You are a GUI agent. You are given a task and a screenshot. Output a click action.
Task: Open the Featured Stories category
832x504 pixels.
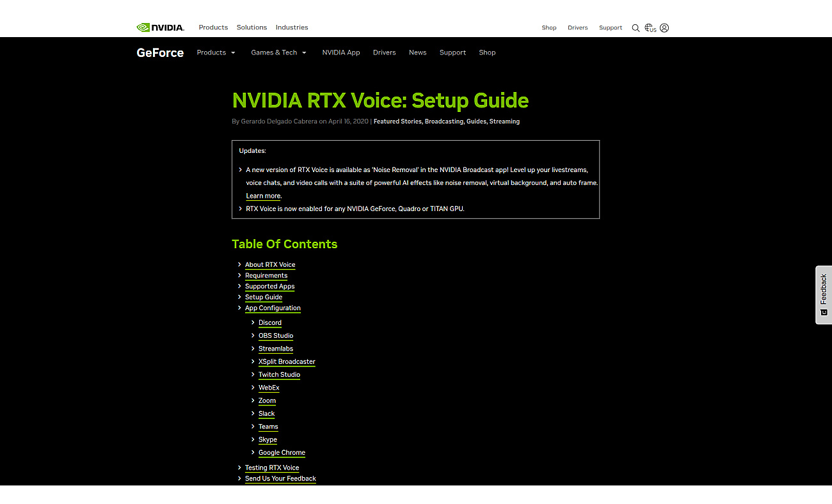397,122
